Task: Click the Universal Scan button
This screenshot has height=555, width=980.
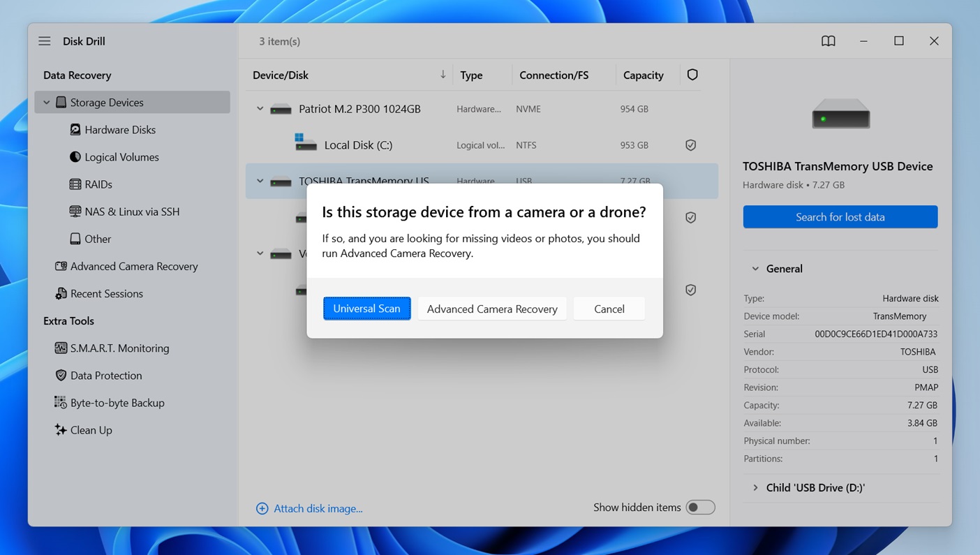Action: click(x=366, y=309)
